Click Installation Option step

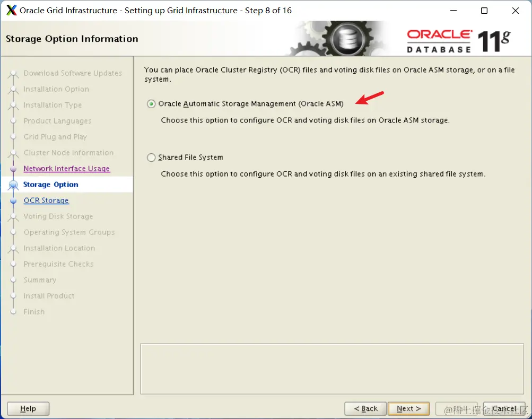tap(56, 89)
